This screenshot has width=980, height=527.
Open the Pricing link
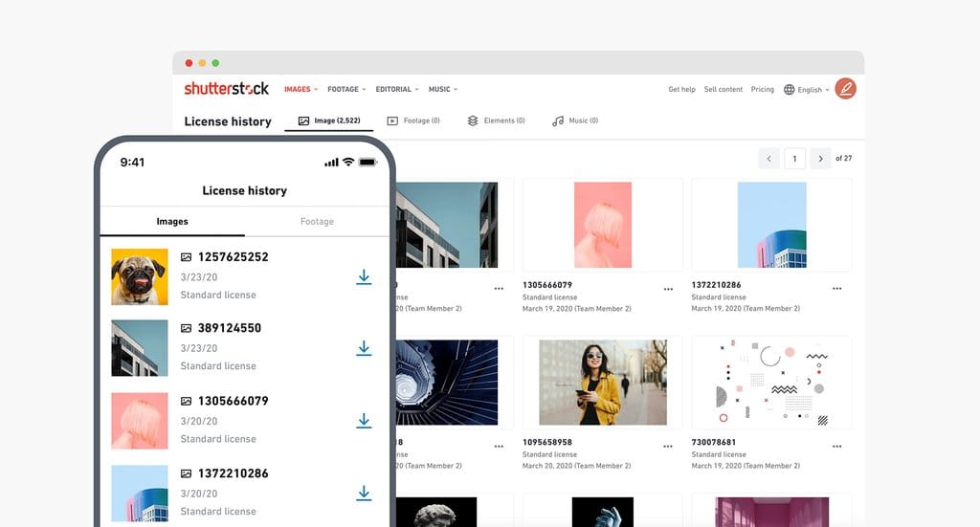[x=762, y=89]
